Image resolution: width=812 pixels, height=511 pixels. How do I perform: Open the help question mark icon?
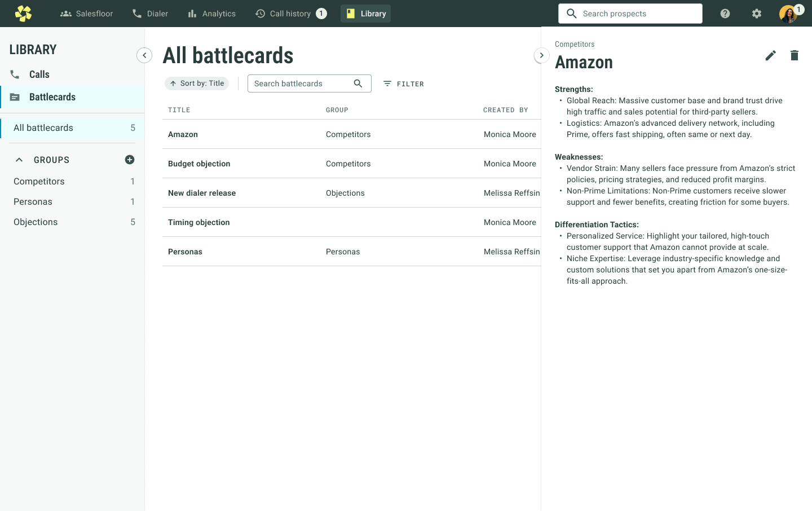pyautogui.click(x=725, y=14)
